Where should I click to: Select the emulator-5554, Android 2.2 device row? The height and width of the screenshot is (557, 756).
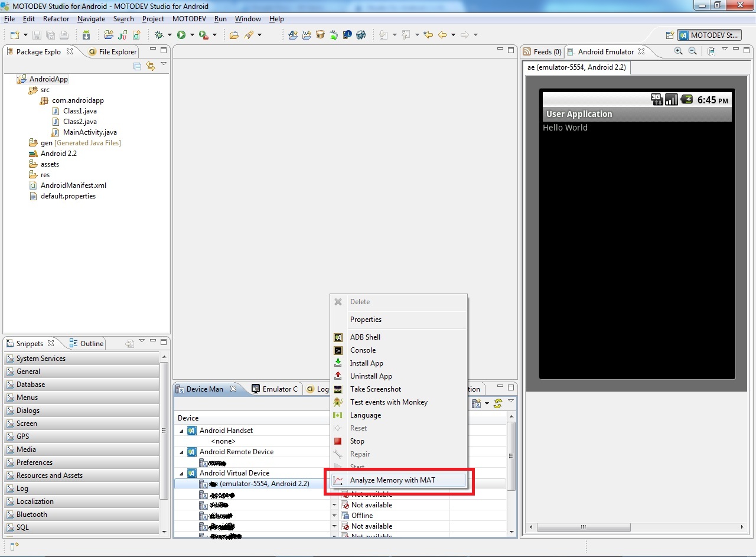point(253,484)
